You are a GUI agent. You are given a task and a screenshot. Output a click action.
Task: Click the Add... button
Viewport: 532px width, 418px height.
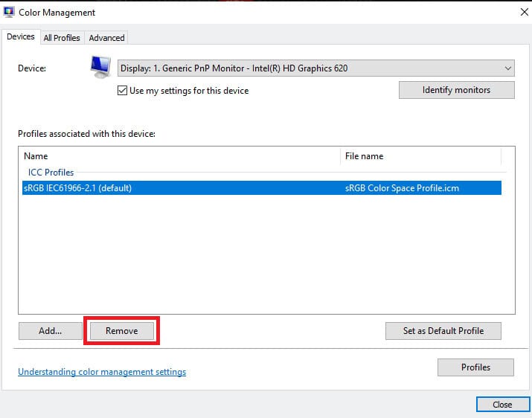coord(50,331)
